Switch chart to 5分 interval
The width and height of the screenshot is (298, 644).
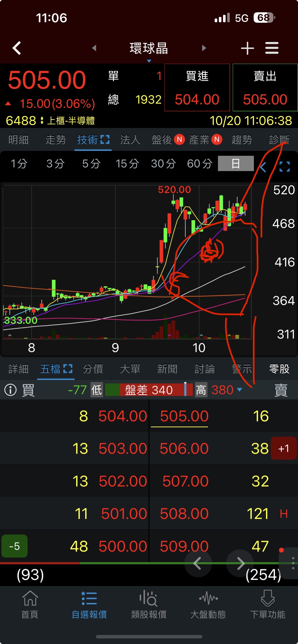(x=91, y=163)
